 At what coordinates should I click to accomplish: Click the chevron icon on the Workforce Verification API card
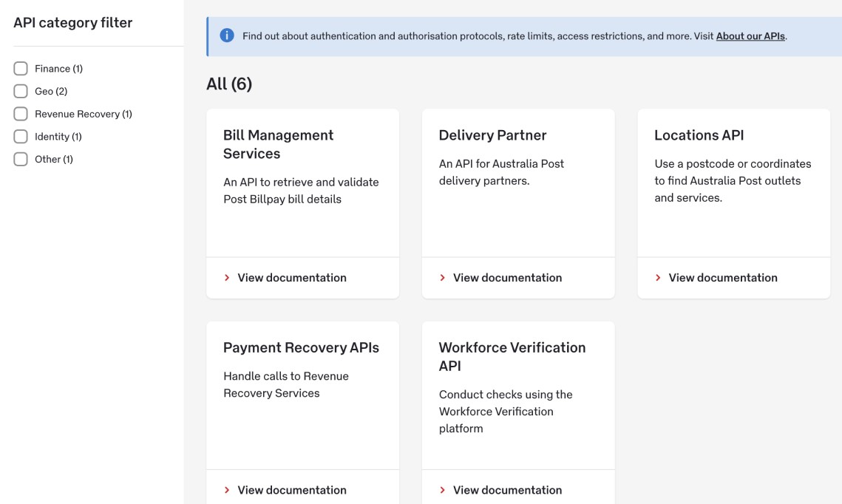(443, 490)
